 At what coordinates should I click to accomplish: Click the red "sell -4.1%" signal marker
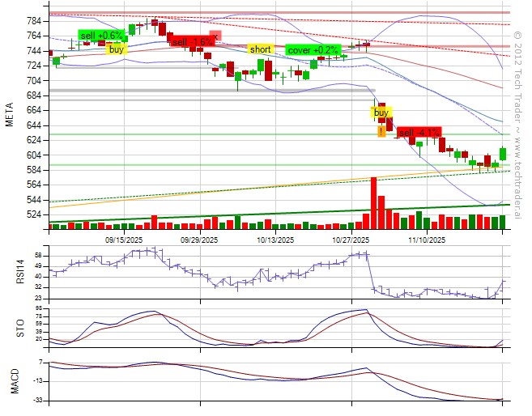tap(419, 132)
